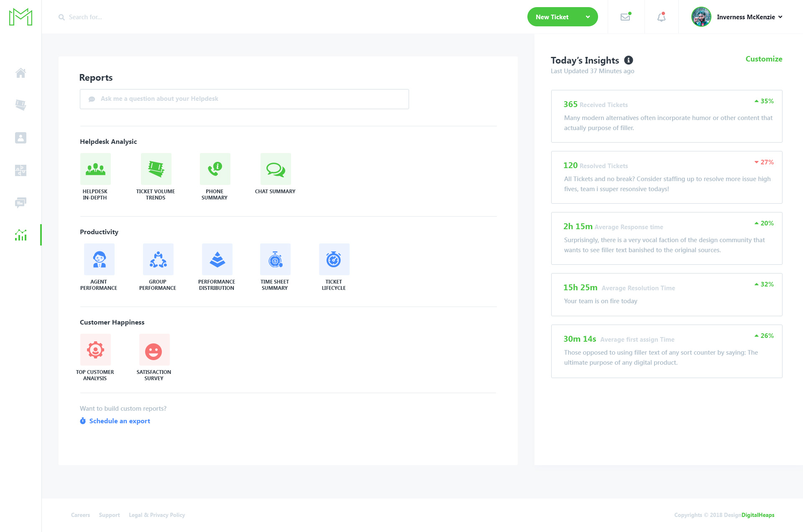Check notifications via the bell icon
The width and height of the screenshot is (803, 532).
tap(661, 17)
